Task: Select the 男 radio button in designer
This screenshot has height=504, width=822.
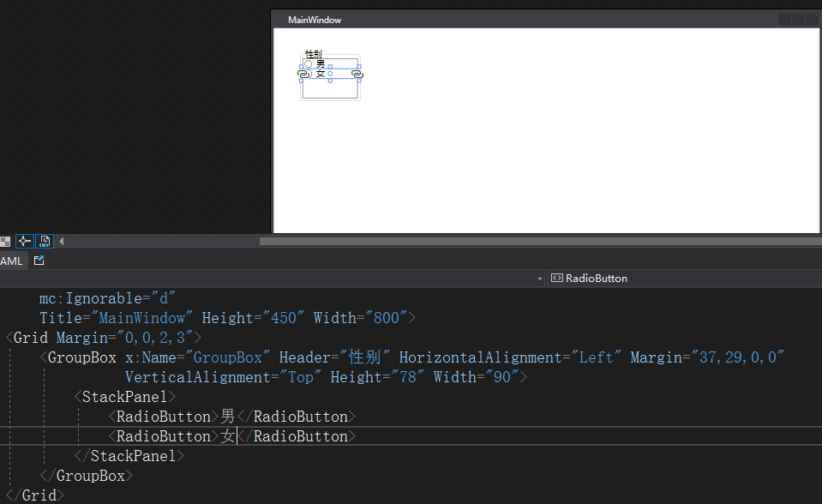Action: pos(315,64)
